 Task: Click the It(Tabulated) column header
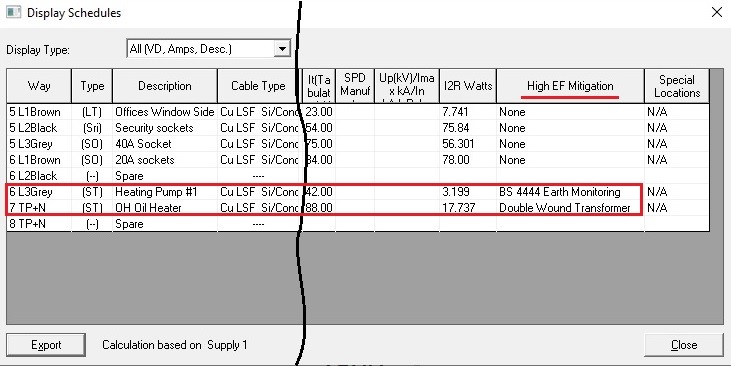[x=319, y=86]
